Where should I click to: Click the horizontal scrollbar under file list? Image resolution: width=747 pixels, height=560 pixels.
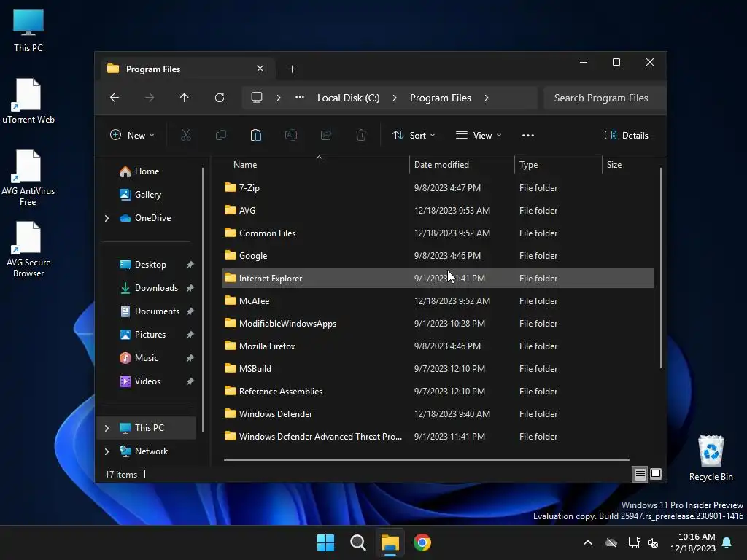coord(426,460)
